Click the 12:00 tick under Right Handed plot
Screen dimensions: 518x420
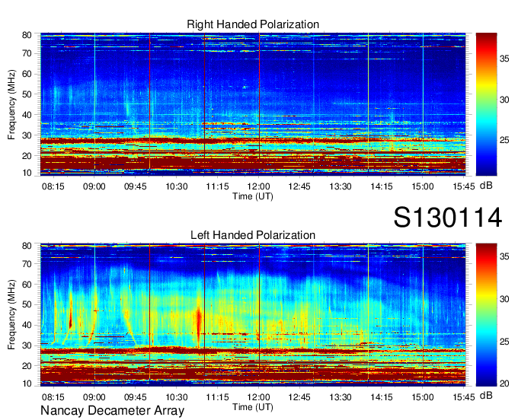tap(259, 186)
